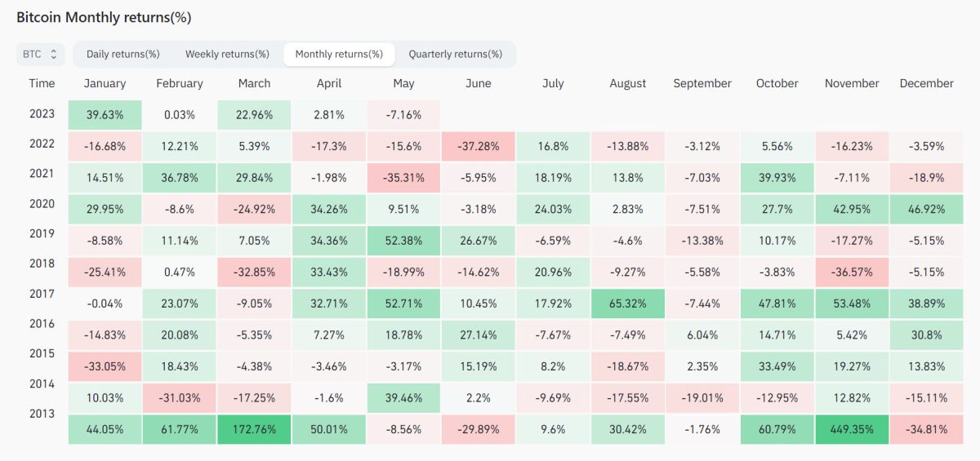Click the January column header

(105, 83)
